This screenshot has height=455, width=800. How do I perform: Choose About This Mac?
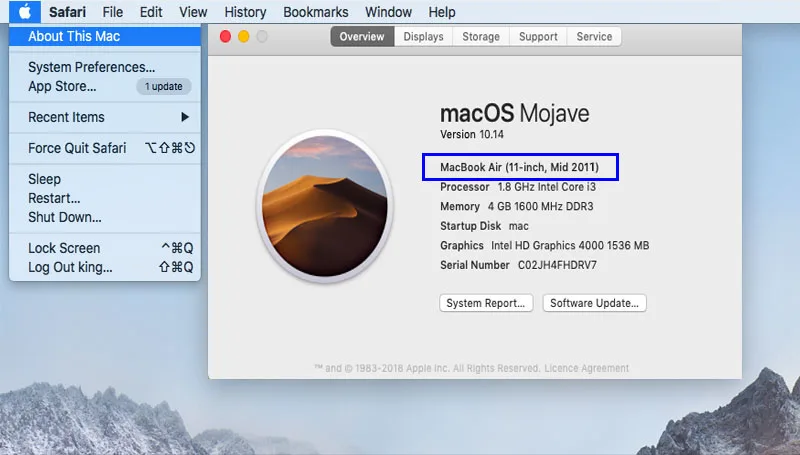click(105, 36)
